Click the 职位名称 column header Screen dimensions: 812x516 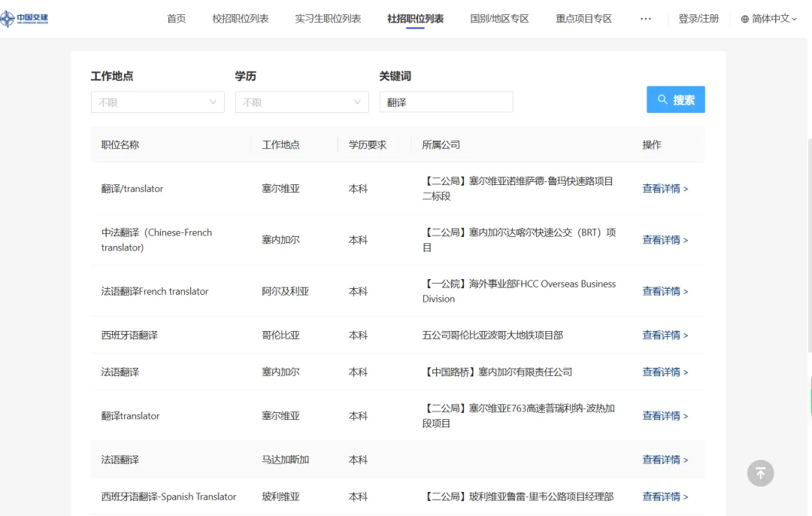pos(120,144)
